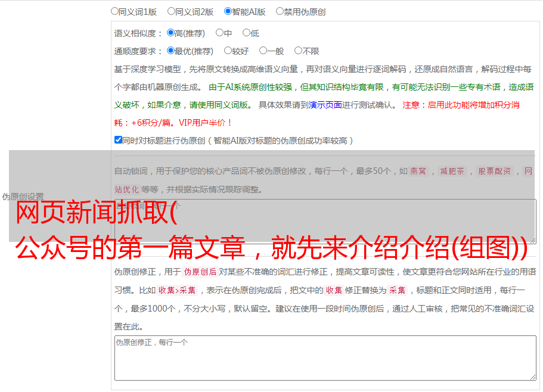Viewport: 543px width, 392px height.
Task: Click the 伪原创后 highlighted tag
Action: [x=200, y=272]
